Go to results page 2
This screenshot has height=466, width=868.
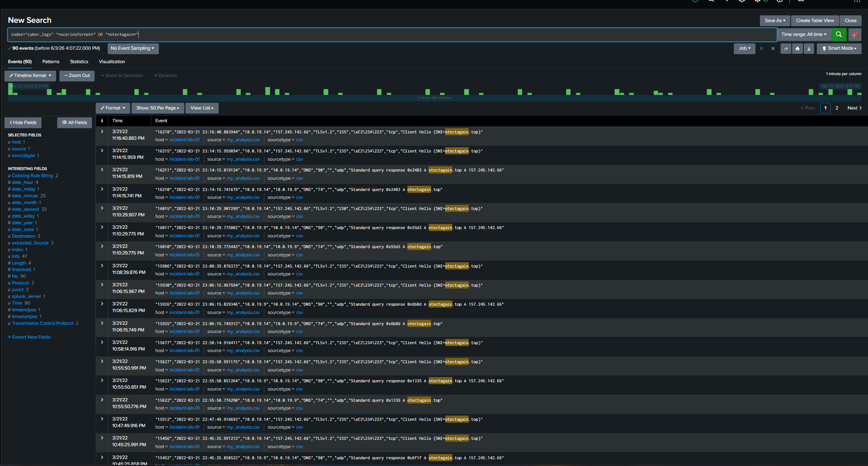(837, 108)
